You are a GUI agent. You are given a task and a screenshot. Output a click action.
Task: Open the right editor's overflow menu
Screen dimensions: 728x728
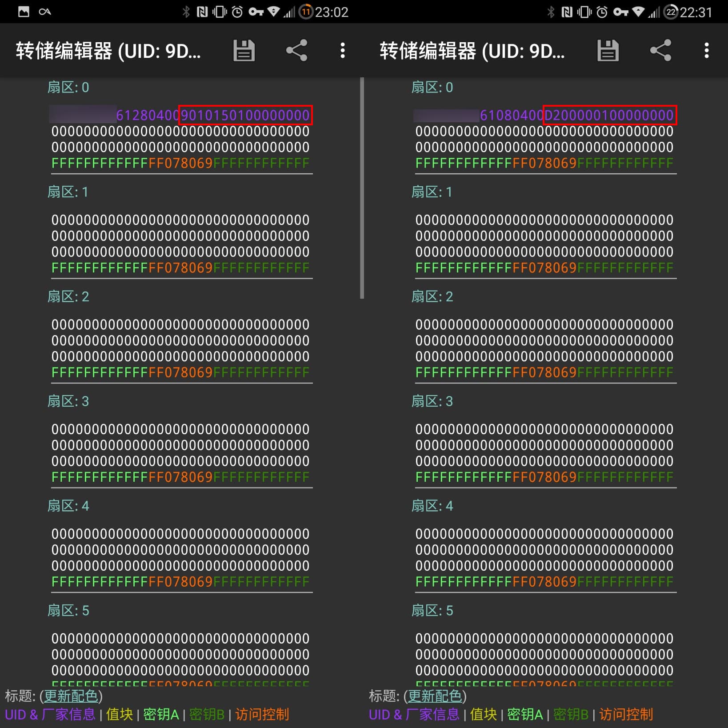(x=706, y=51)
